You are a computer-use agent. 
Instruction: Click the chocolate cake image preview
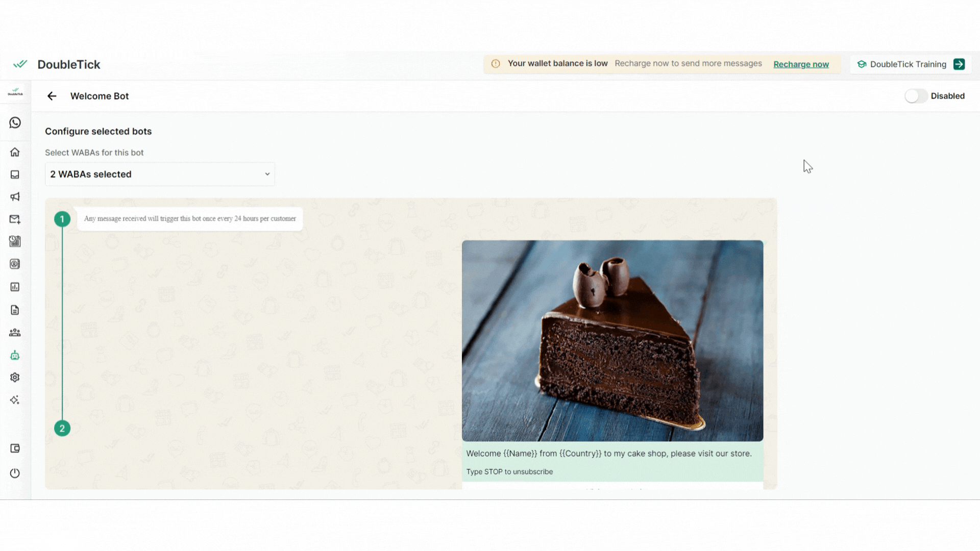point(612,341)
